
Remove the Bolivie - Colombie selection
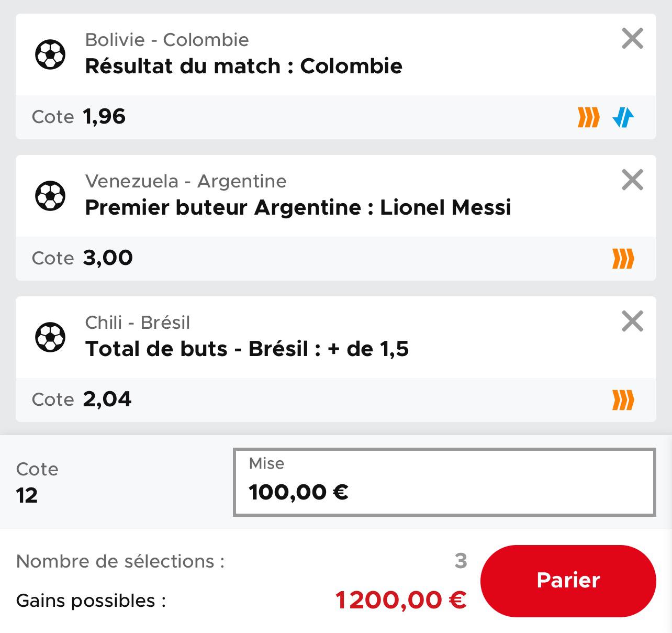pos(632,39)
